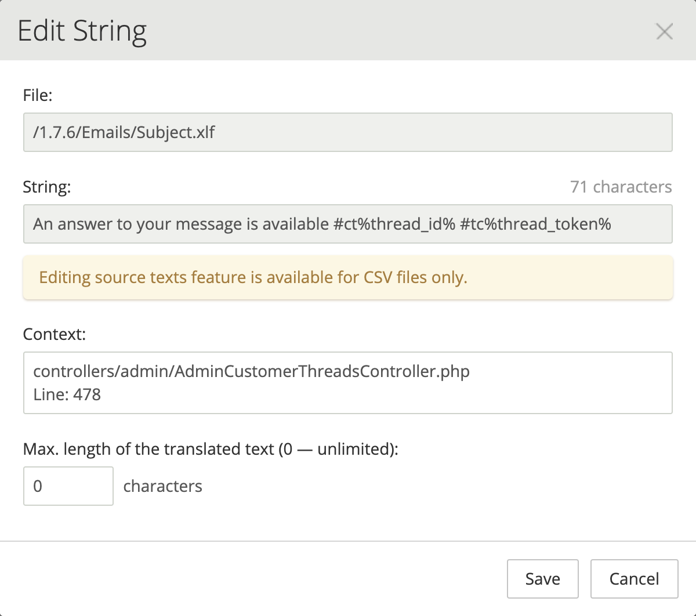Click the AdminCustomerThreadsController.php path text
Viewport: 696px width, 616px height.
click(x=251, y=371)
